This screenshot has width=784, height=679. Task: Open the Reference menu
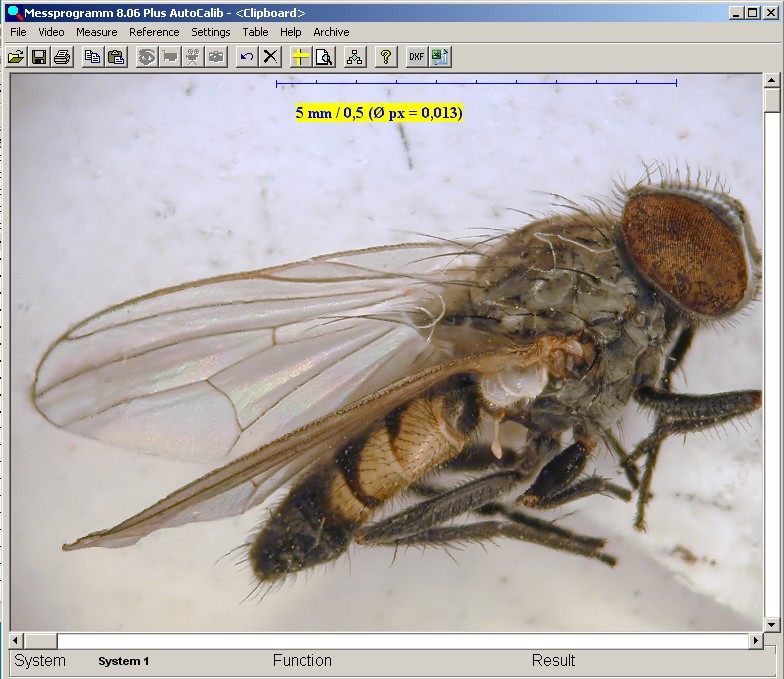coord(154,32)
